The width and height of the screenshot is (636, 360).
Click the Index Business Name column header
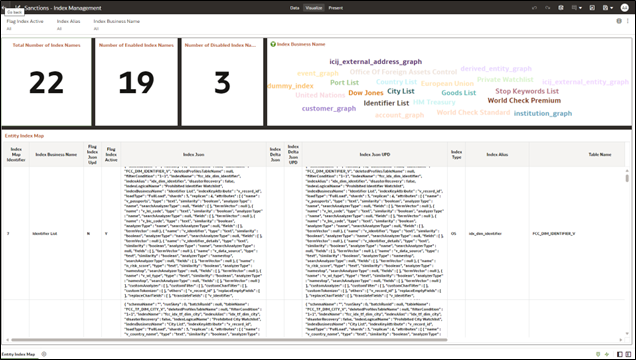point(56,154)
